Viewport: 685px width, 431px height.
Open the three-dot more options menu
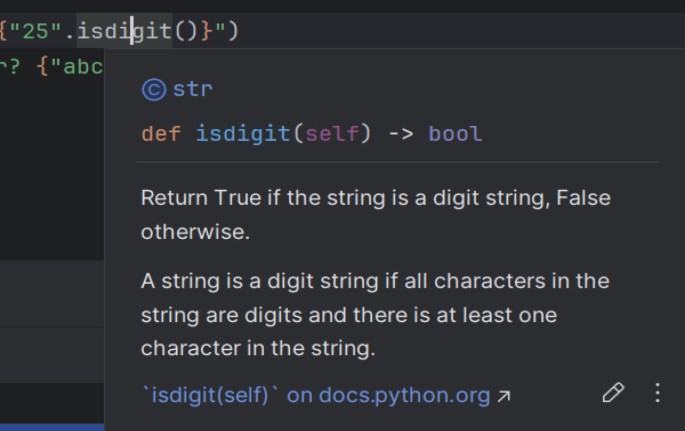(x=657, y=393)
